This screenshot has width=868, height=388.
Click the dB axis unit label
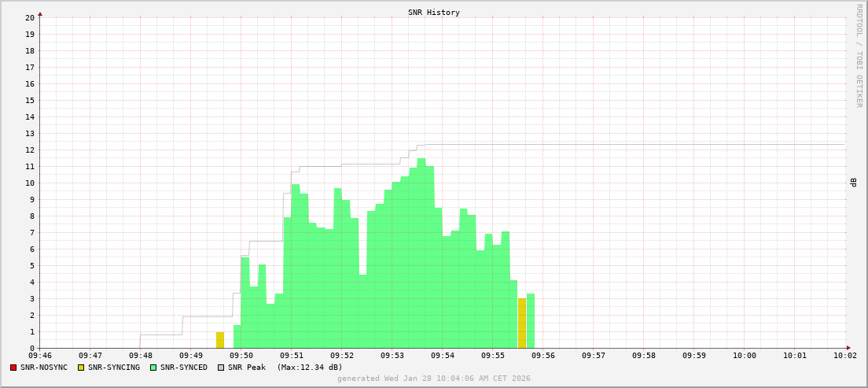(x=853, y=183)
